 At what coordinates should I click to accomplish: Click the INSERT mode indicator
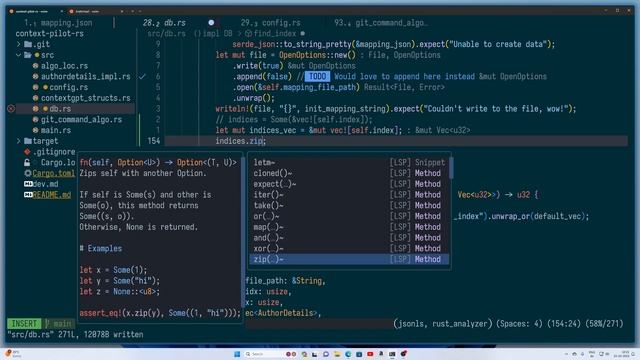(24, 324)
